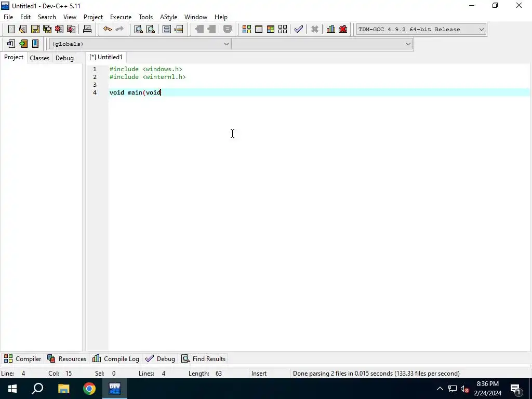The height and width of the screenshot is (399, 532).
Task: Switch to the Classes side panel tab
Action: pos(39,58)
